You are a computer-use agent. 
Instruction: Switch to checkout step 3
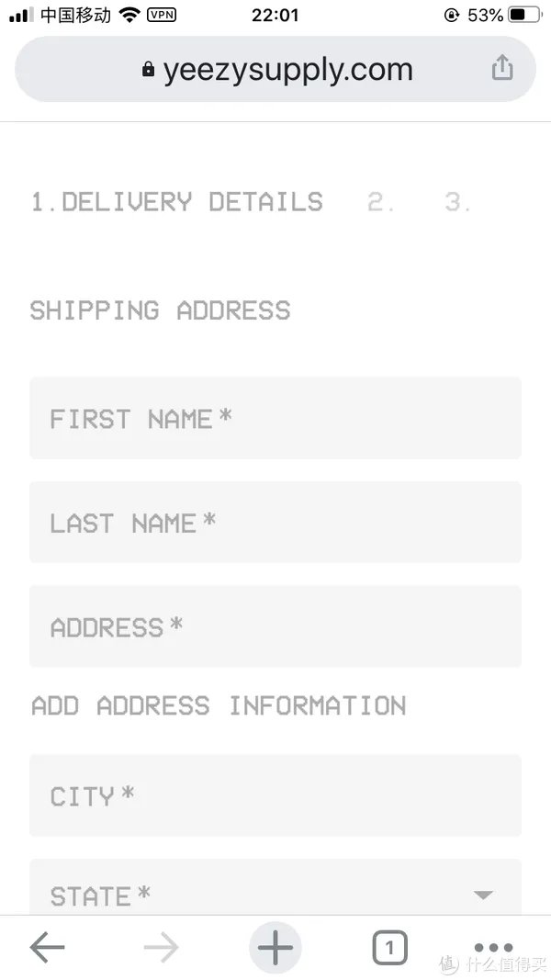[x=457, y=202]
